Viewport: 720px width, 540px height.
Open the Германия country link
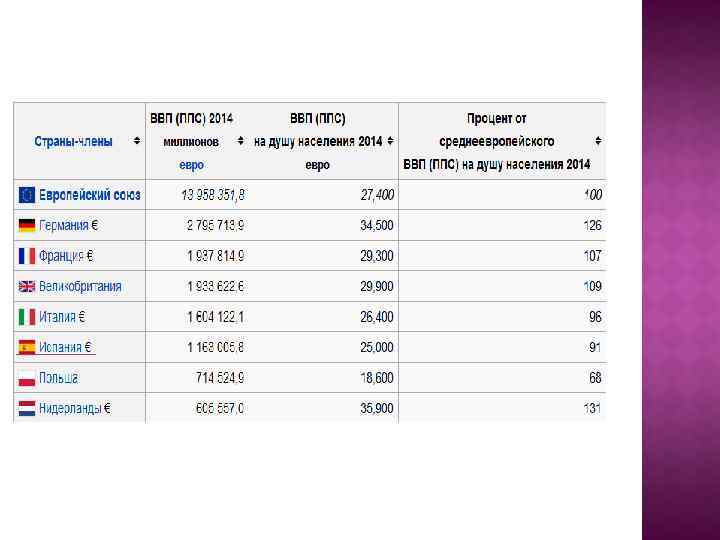[x=64, y=226]
